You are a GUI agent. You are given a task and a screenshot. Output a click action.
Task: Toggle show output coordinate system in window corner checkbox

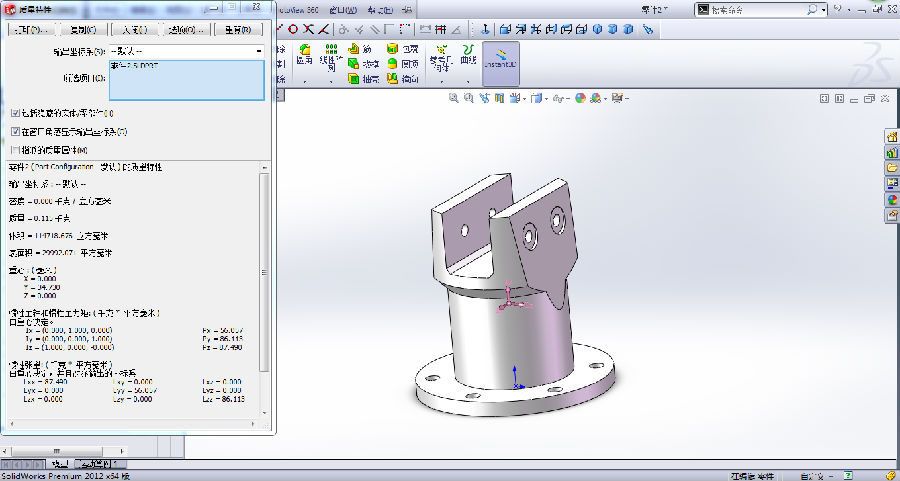(x=15, y=131)
